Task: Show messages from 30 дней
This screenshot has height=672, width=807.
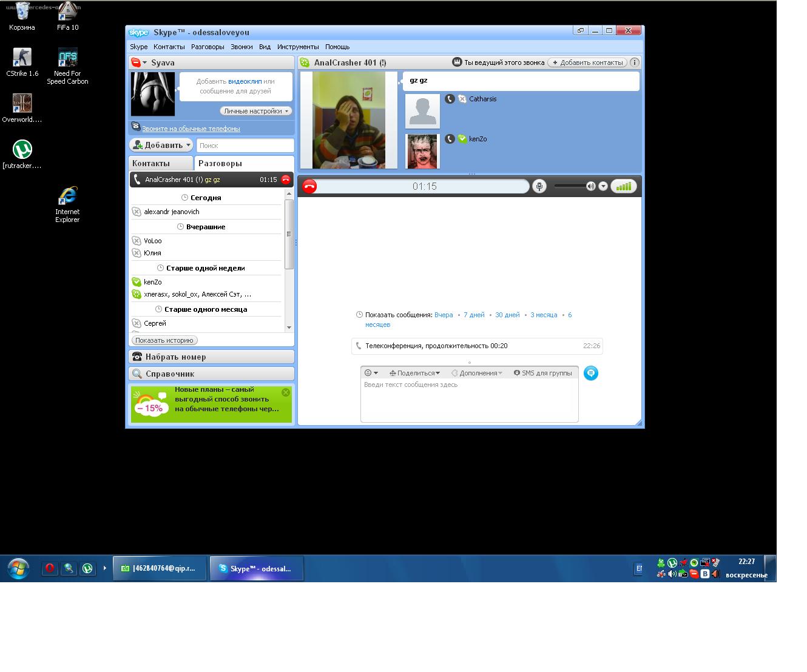Action: pyautogui.click(x=507, y=315)
